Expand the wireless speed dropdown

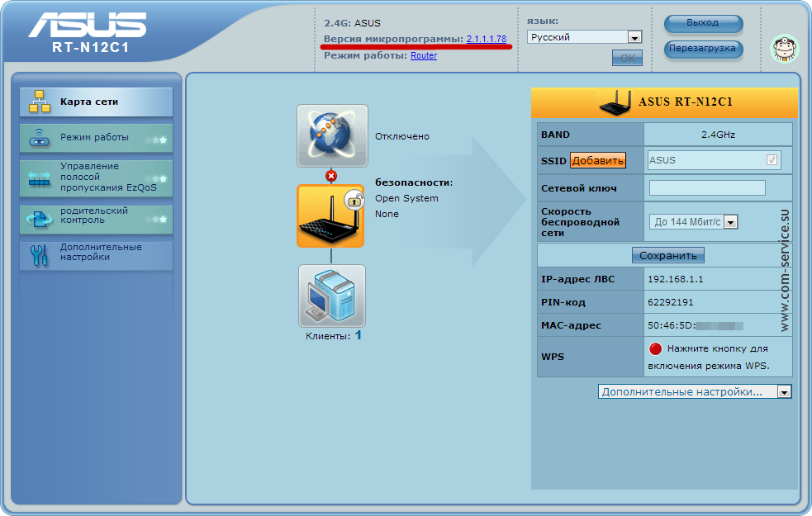click(x=693, y=221)
